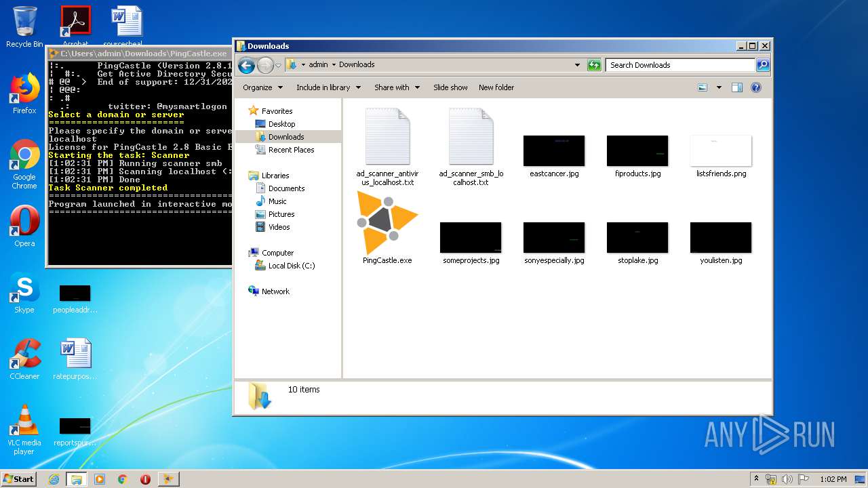Select someprojects.jpg thumbnail
Viewport: 868px width, 488px height.
471,243
